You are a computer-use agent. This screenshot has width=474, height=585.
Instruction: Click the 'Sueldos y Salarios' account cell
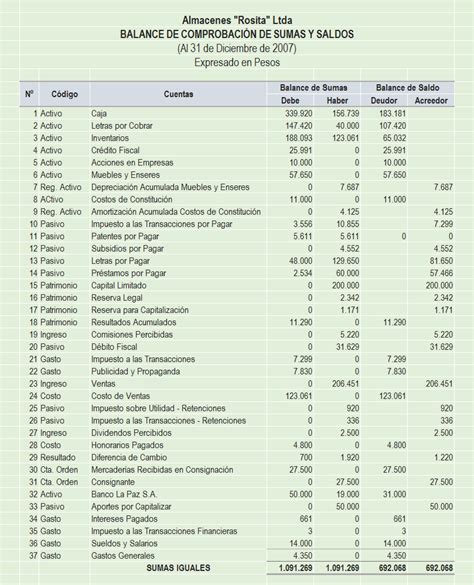tap(124, 544)
